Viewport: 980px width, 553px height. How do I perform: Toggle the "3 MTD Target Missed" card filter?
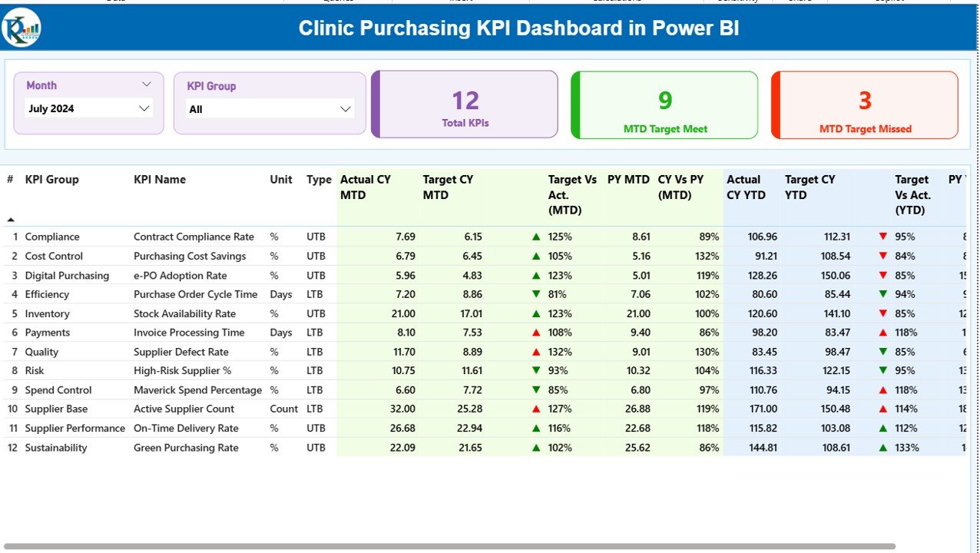(863, 104)
